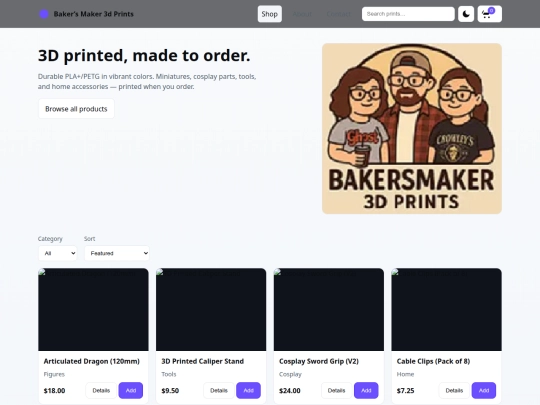Click the purple circle logo icon
540x405 pixels.
coord(44,14)
